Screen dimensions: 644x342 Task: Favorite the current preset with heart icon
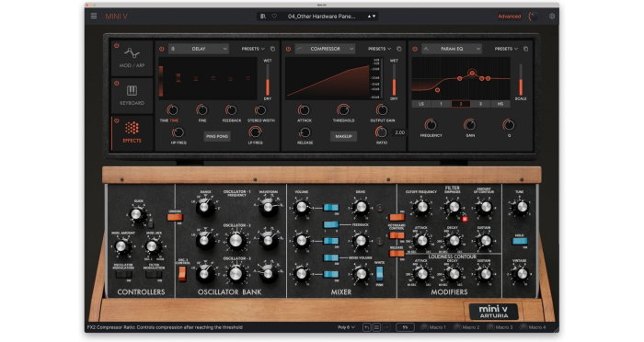(274, 17)
